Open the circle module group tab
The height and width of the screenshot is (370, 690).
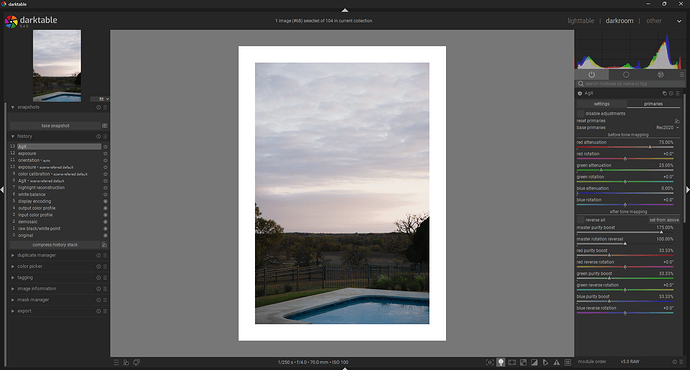626,75
